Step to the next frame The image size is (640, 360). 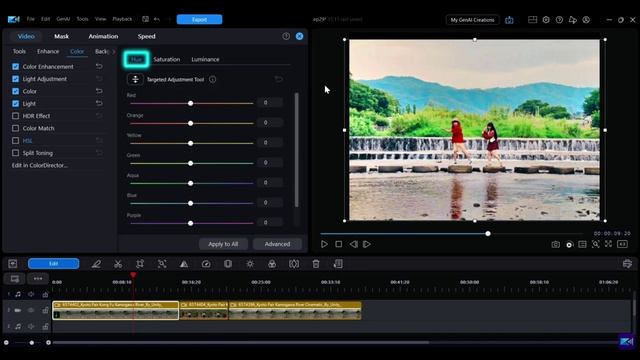click(x=367, y=244)
